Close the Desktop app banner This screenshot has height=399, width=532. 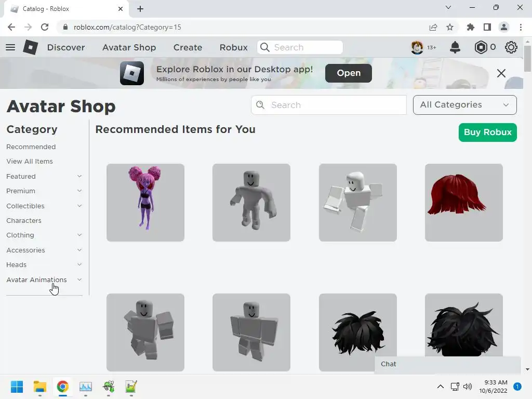pos(501,73)
